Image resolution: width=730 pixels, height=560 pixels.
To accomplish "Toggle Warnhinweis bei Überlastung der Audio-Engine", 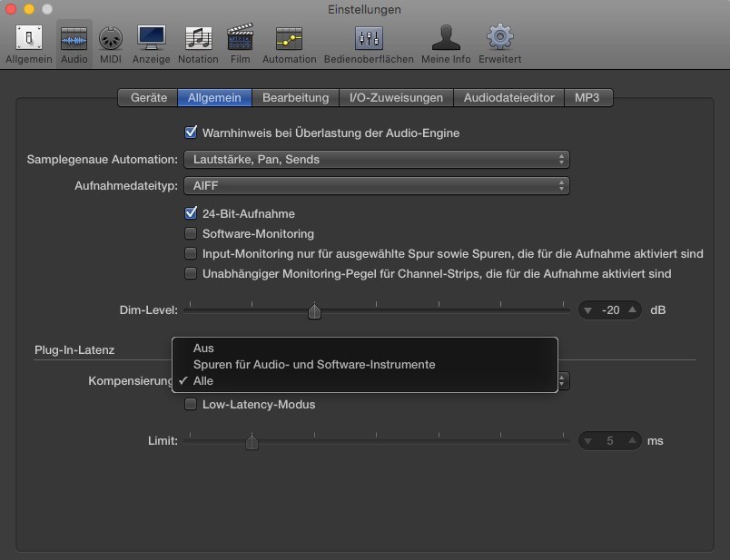I will click(x=191, y=133).
